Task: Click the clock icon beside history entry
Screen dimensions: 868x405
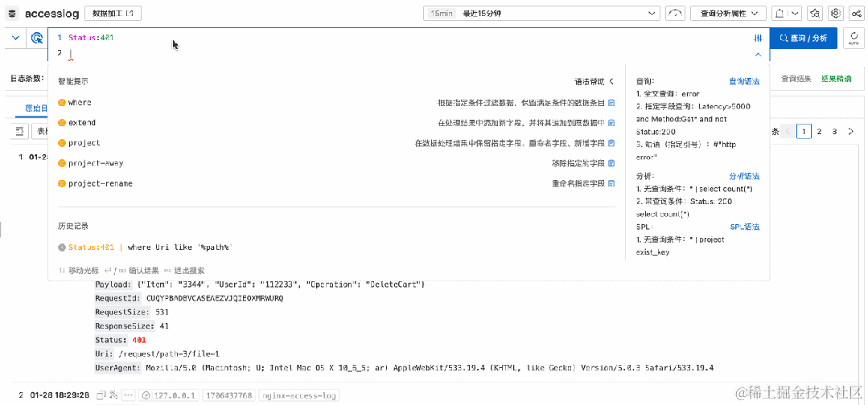Action: point(62,247)
